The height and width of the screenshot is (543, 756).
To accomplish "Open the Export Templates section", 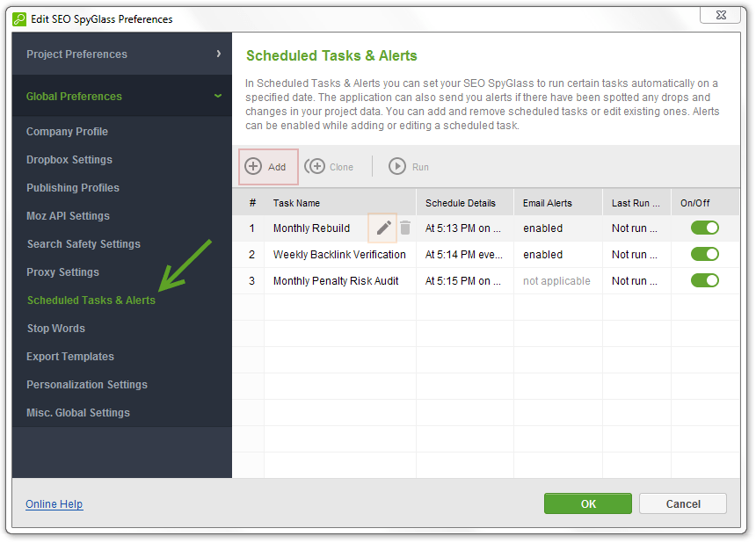I will 70,357.
